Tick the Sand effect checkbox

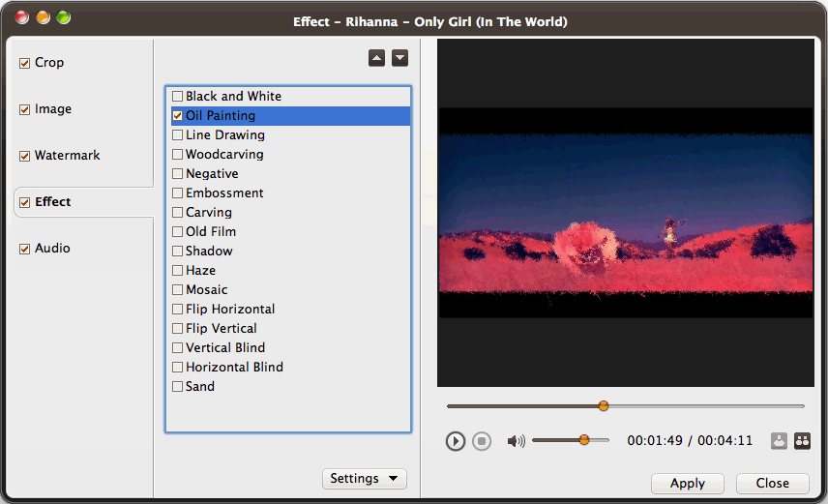point(177,387)
